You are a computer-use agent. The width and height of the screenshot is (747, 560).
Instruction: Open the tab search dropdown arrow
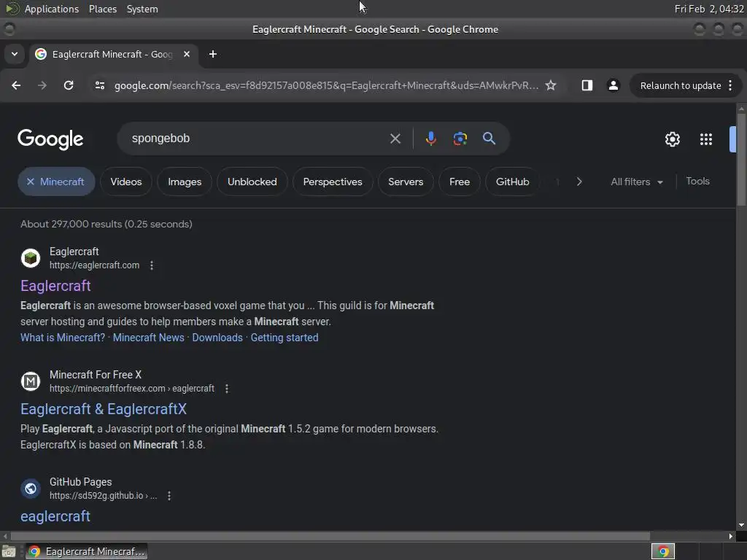pyautogui.click(x=15, y=54)
